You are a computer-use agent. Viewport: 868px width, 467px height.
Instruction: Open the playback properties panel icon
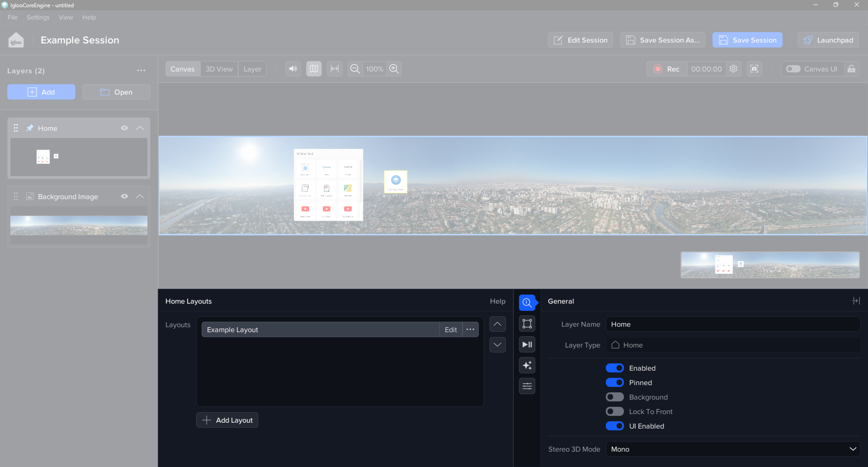[x=527, y=344]
